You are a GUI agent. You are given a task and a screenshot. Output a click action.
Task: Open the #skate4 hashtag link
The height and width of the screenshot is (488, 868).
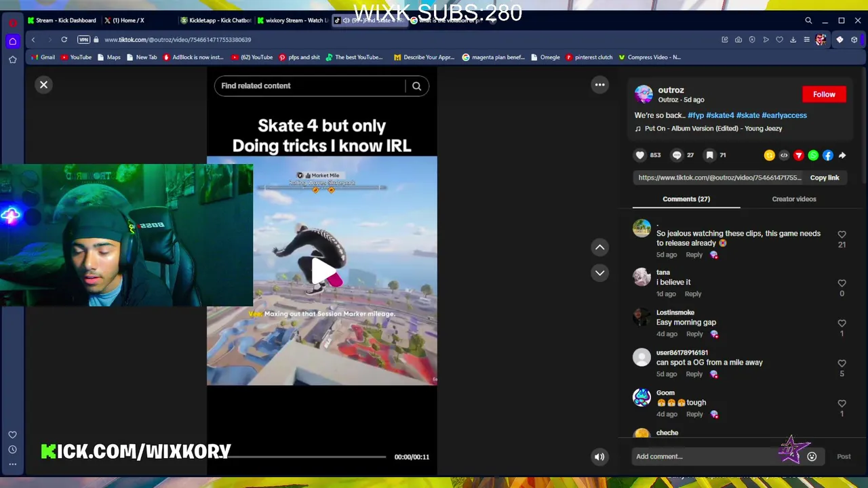720,115
